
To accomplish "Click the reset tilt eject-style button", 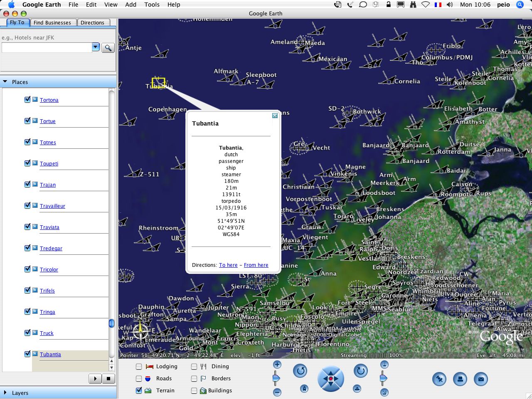I will 357,389.
